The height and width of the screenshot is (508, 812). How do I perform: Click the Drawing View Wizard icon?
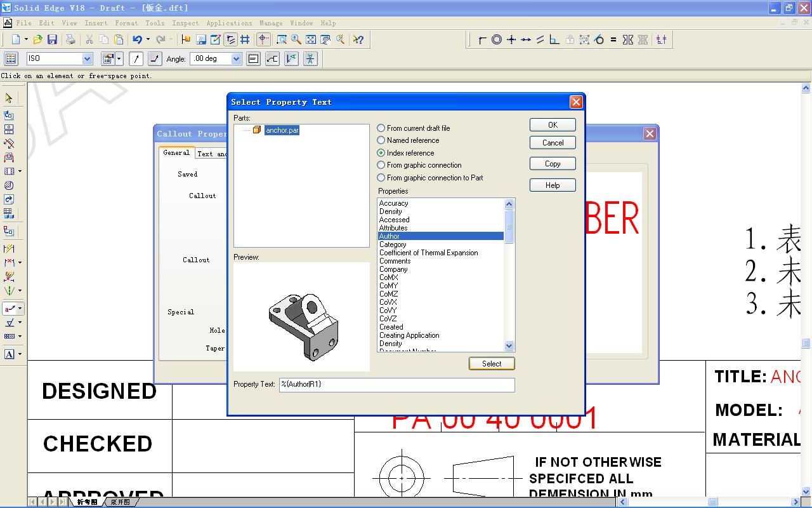click(9, 116)
